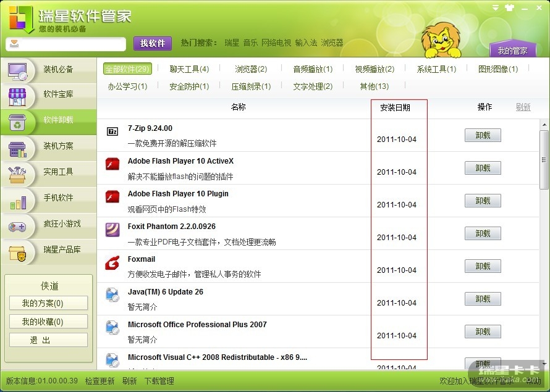This screenshot has width=550, height=392.
Task: Click the download icon in search box
Action: [x=14, y=44]
